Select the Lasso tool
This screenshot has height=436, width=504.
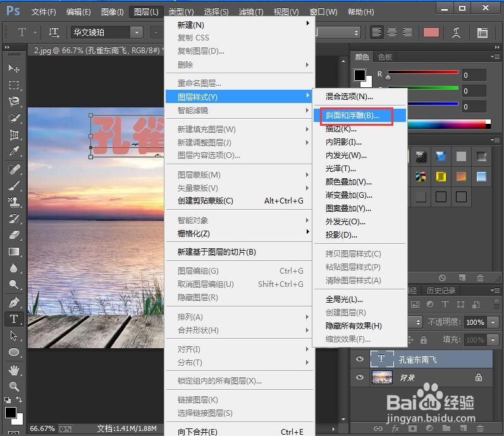[x=13, y=101]
